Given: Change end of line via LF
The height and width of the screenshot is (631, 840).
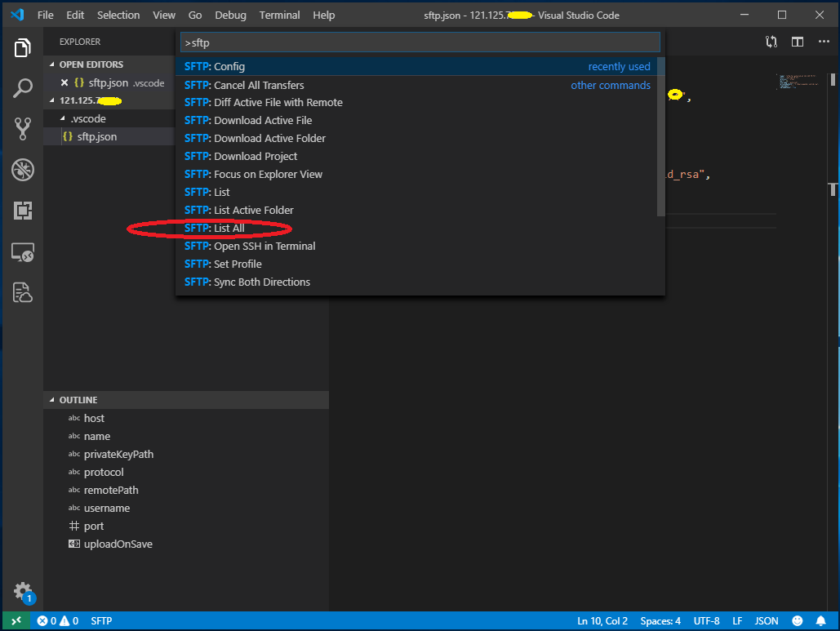Looking at the screenshot, I should tap(737, 621).
